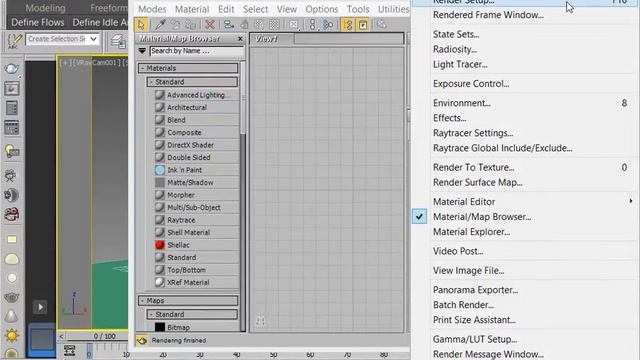Image resolution: width=640 pixels, height=360 pixels.
Task: Click the Rendering finished status icon
Action: [x=142, y=340]
